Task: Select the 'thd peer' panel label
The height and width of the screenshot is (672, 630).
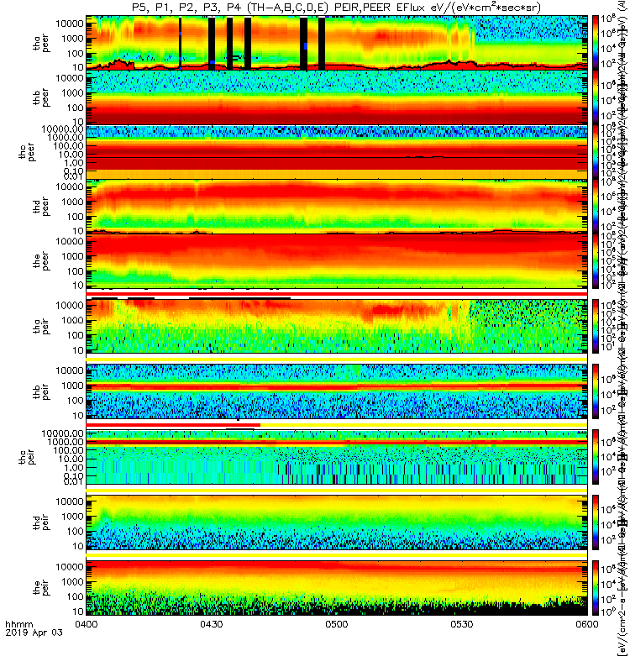Action: click(41, 207)
